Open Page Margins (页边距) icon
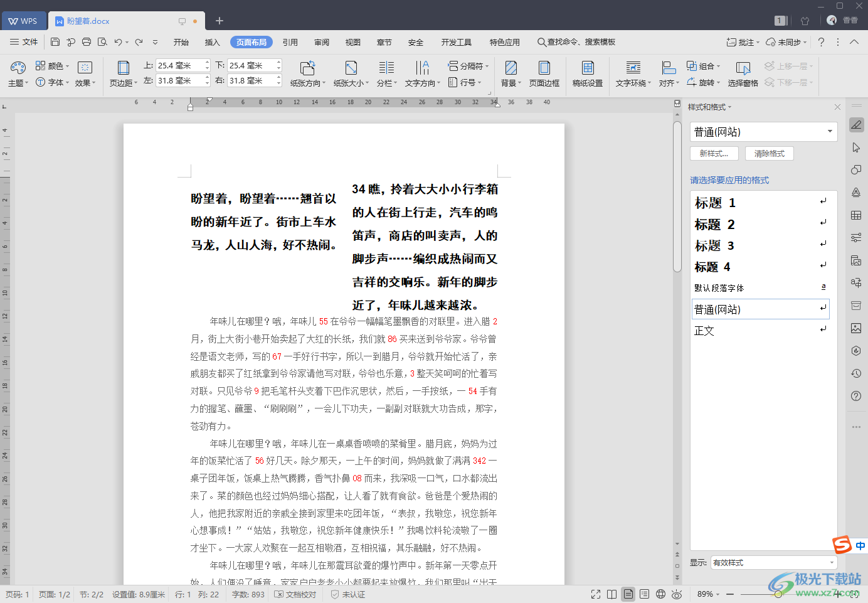868x603 pixels. [124, 68]
